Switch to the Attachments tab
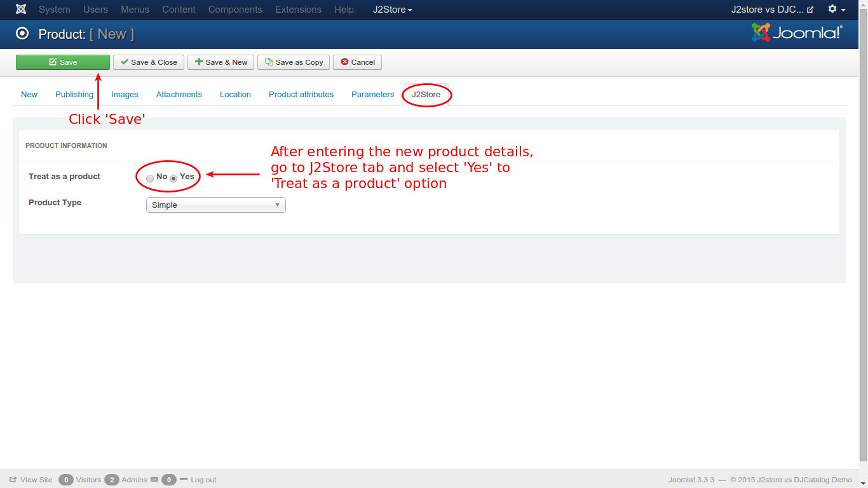 [x=179, y=95]
